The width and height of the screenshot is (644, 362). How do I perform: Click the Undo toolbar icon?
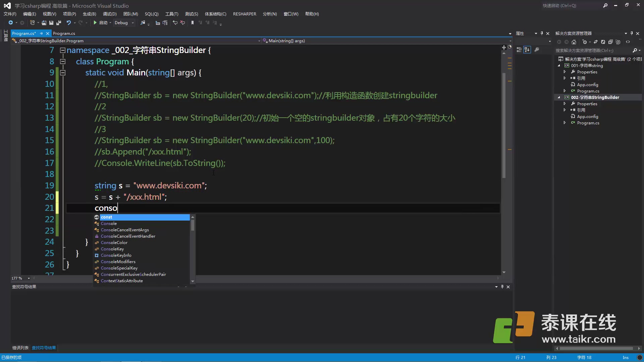pos(69,23)
